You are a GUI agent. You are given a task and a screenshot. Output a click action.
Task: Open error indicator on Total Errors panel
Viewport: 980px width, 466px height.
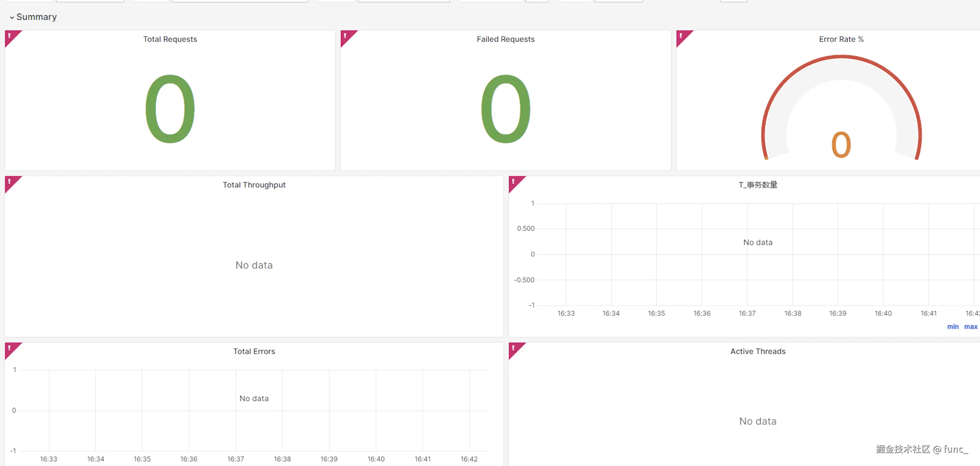pyautogui.click(x=9, y=348)
